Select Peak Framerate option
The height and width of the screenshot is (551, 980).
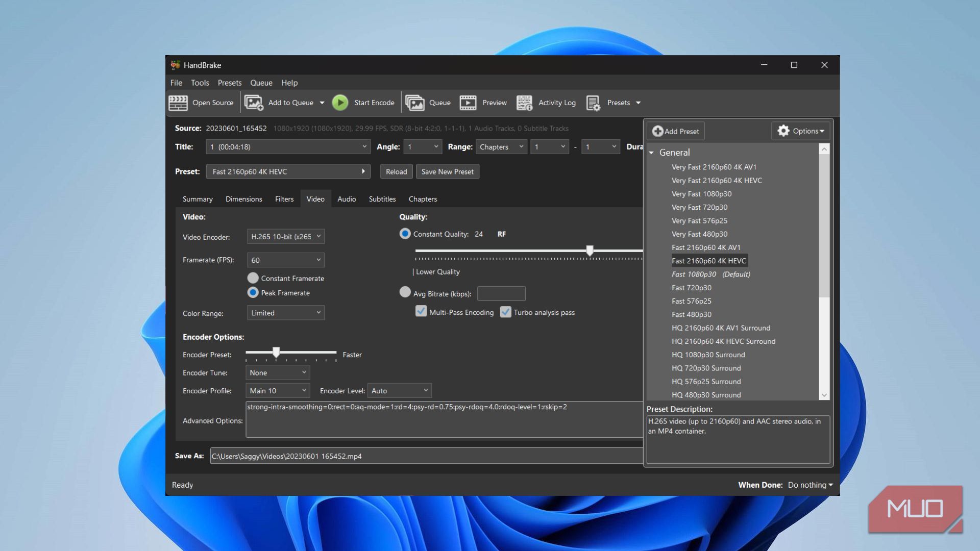[253, 292]
